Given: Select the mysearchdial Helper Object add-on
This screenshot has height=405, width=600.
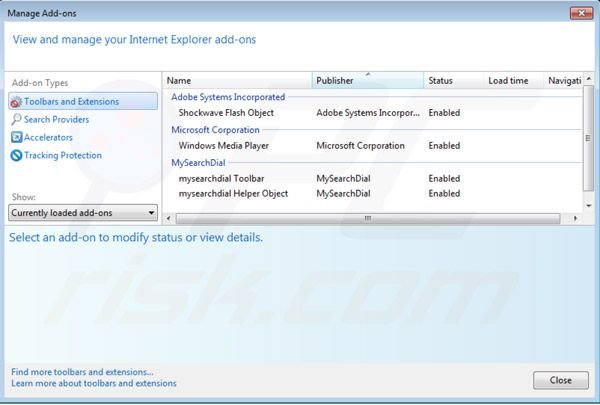Looking at the screenshot, I should click(233, 194).
